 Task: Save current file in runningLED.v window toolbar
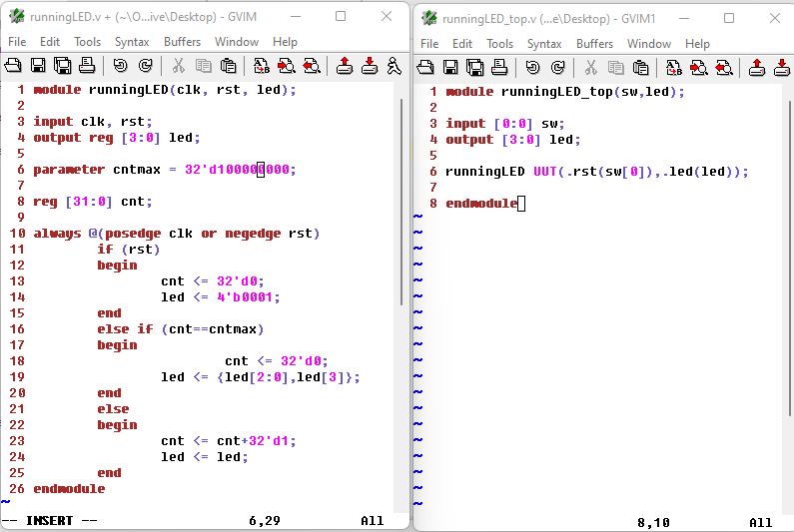click(38, 66)
